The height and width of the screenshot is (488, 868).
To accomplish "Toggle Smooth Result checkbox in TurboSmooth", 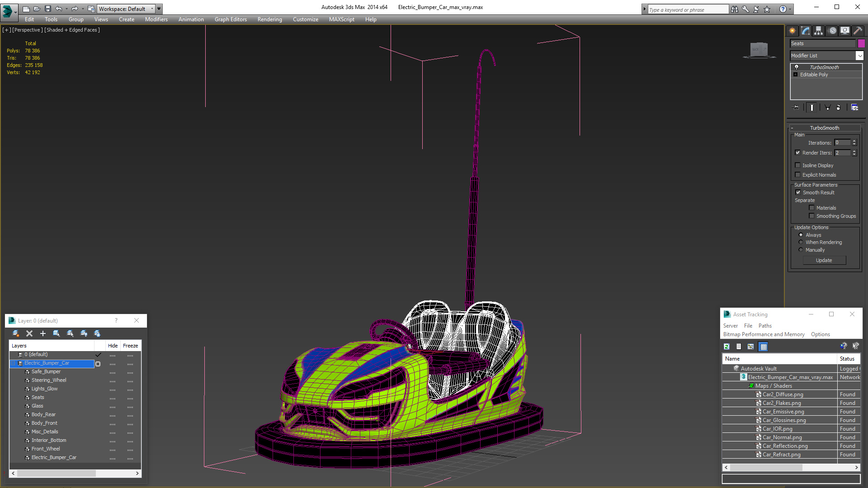I will point(798,192).
